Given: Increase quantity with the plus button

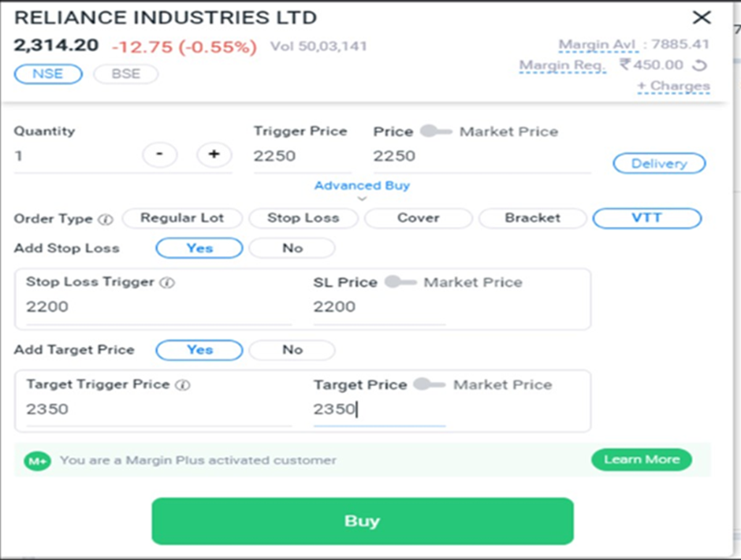Looking at the screenshot, I should point(214,154).
